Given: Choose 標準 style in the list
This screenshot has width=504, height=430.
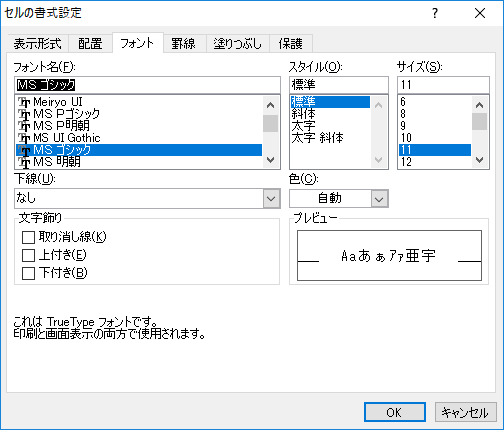Looking at the screenshot, I should (330, 102).
